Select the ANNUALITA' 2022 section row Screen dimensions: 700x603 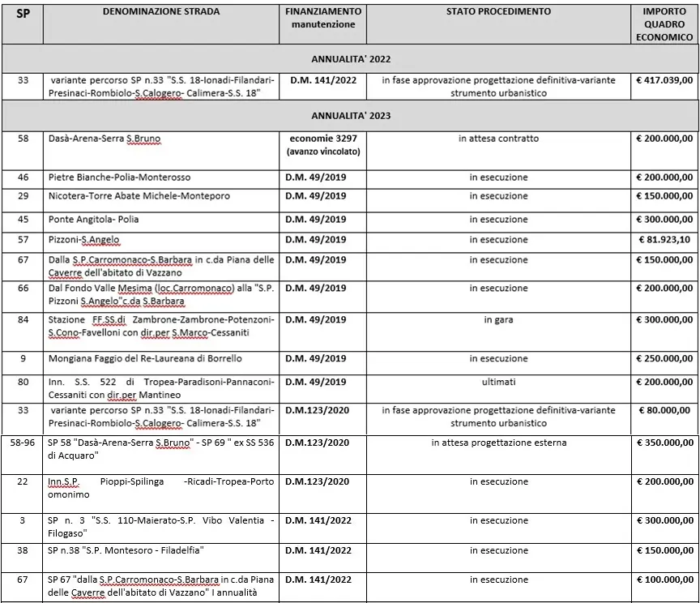click(350, 59)
